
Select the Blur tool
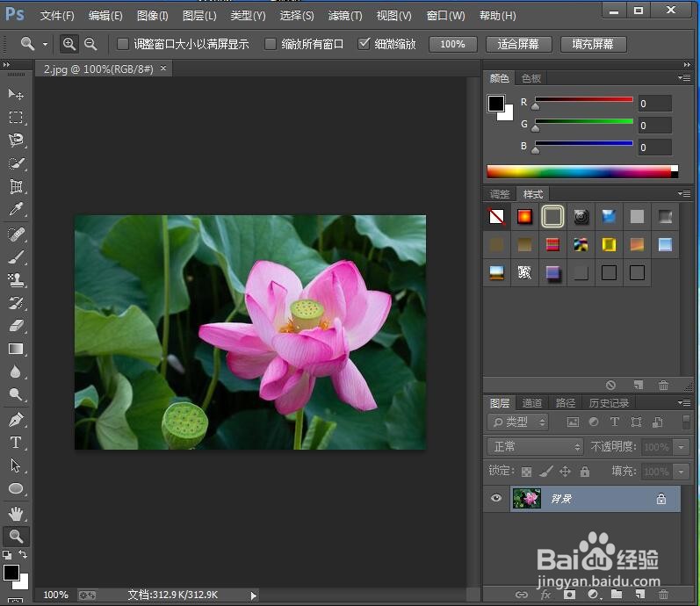pos(16,372)
